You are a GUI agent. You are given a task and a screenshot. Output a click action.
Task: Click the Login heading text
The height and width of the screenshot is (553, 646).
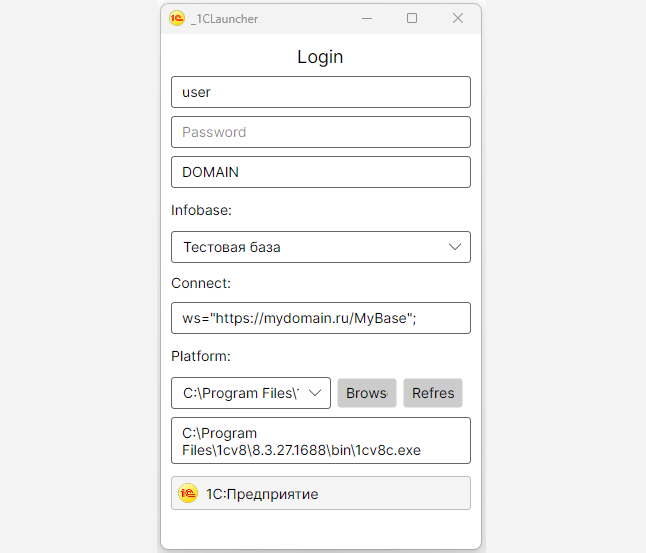click(x=320, y=57)
